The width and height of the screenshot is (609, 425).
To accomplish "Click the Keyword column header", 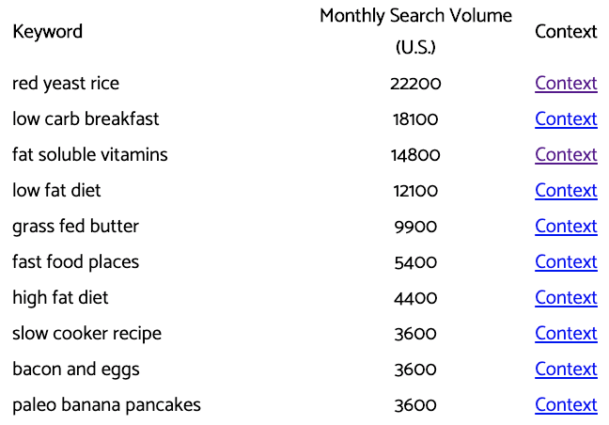I will (47, 31).
